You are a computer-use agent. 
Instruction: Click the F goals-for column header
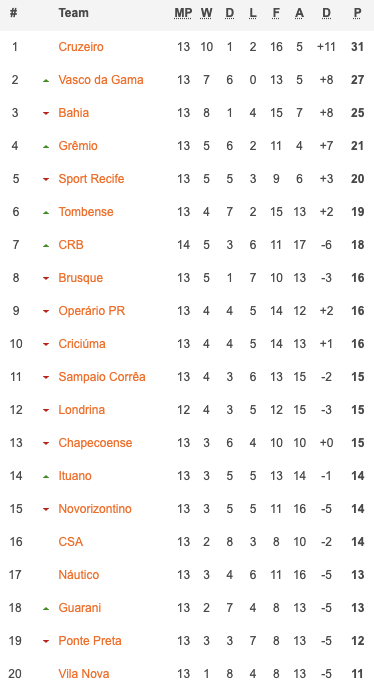[x=276, y=13]
